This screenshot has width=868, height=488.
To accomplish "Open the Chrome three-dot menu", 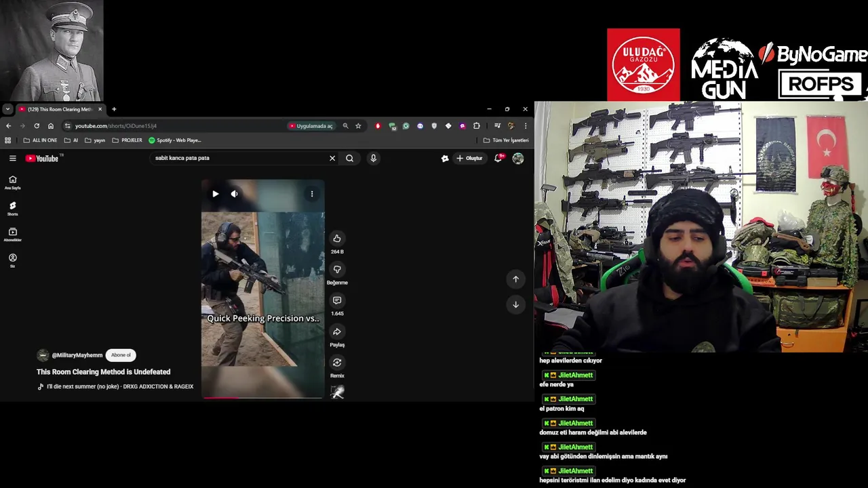I will pos(526,126).
